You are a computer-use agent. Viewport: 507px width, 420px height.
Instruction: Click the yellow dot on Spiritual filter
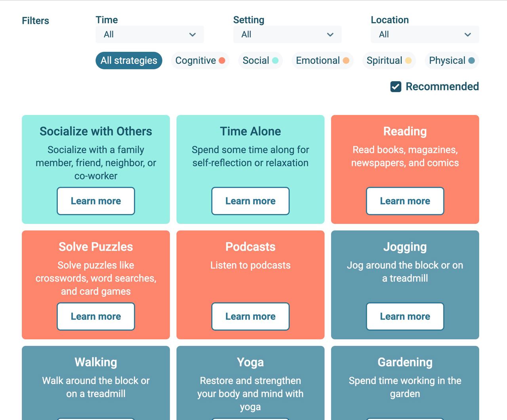tap(408, 61)
